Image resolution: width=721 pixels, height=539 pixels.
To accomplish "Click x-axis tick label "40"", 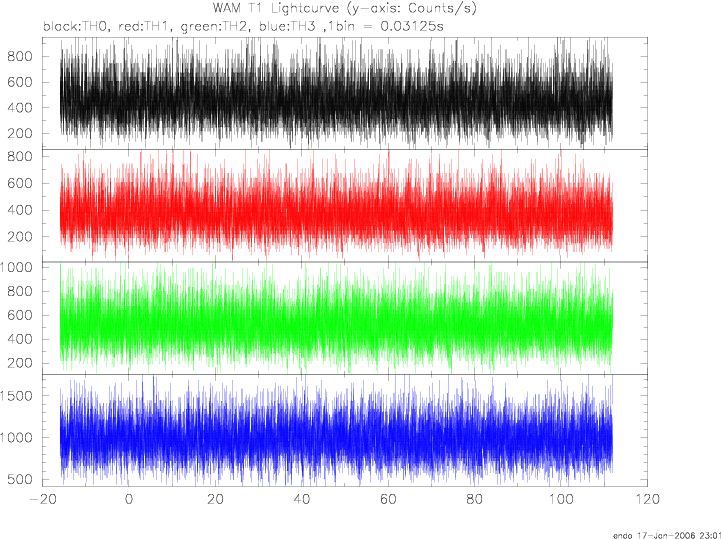I will click(x=302, y=499).
